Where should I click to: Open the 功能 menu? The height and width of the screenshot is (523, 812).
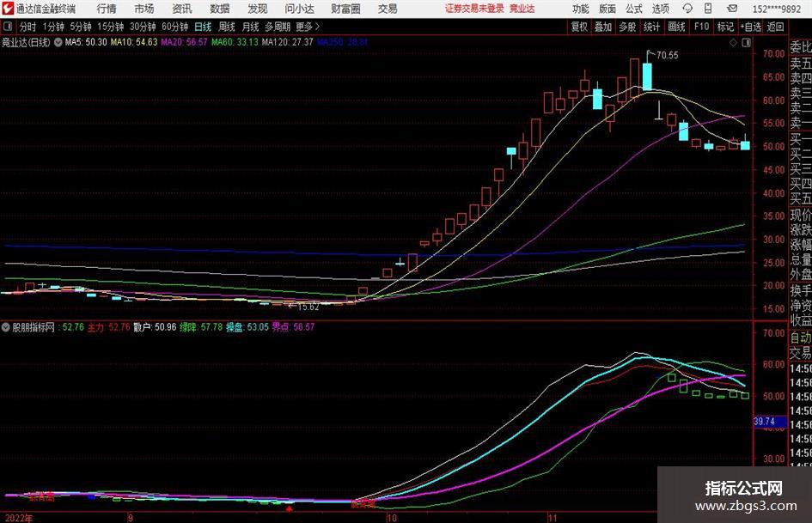click(x=581, y=9)
